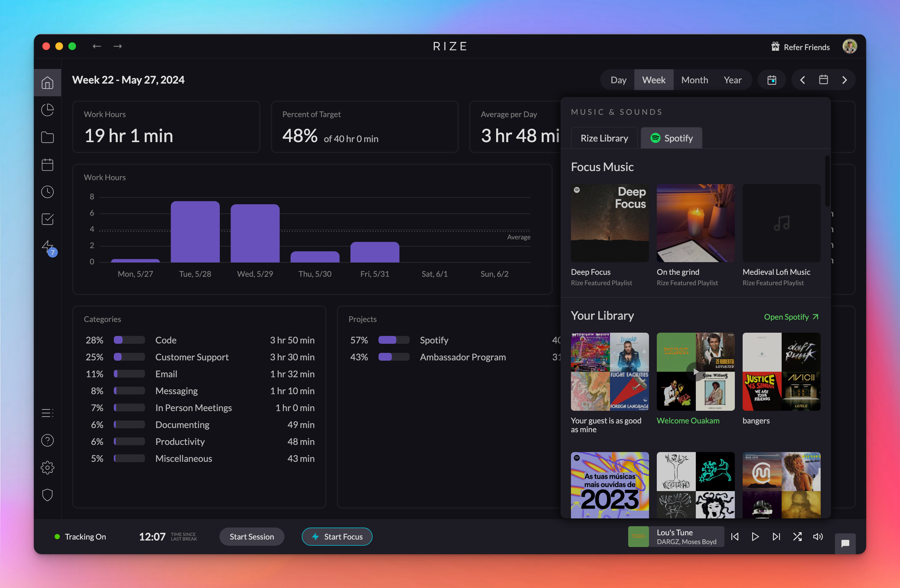The height and width of the screenshot is (588, 900).
Task: Skip to previous track
Action: pyautogui.click(x=735, y=537)
